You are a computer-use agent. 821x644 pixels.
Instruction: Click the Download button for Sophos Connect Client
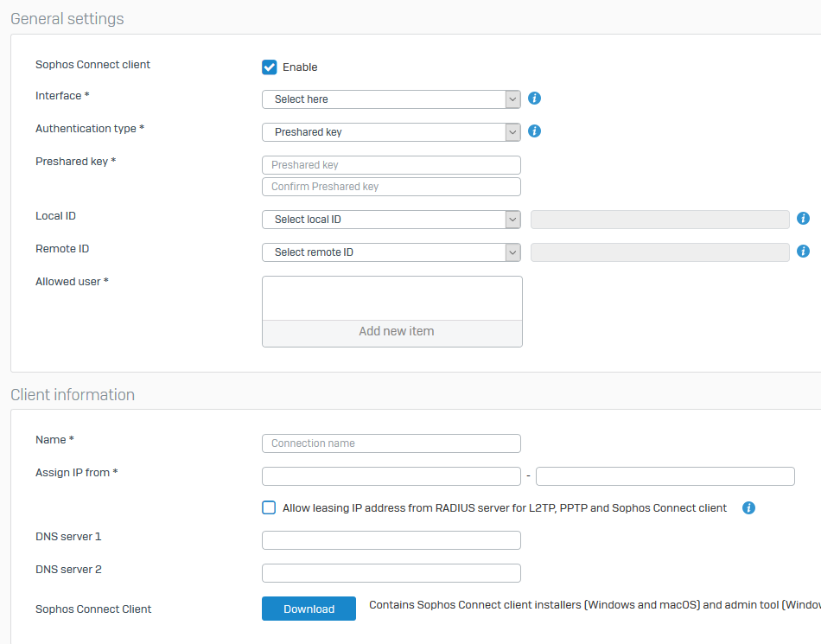click(309, 609)
